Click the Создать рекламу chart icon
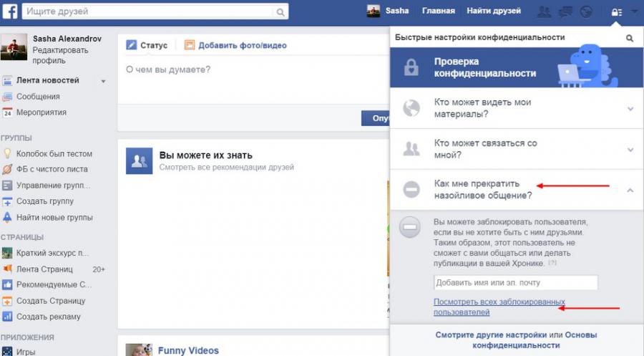This screenshot has height=356, width=644. (7, 317)
